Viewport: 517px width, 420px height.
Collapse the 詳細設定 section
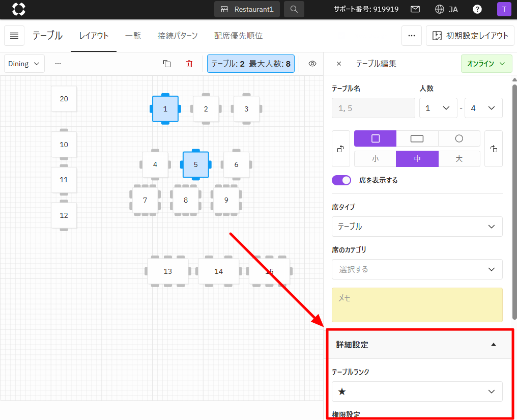click(493, 345)
